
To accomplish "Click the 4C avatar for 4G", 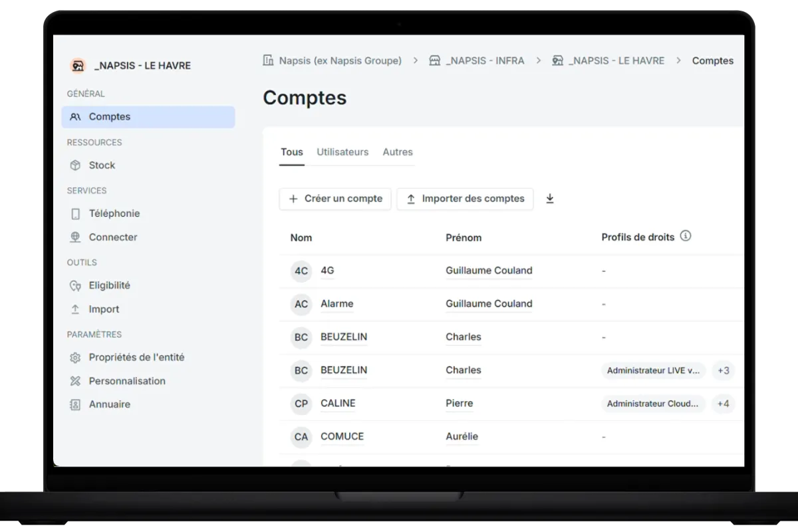I will 301,271.
